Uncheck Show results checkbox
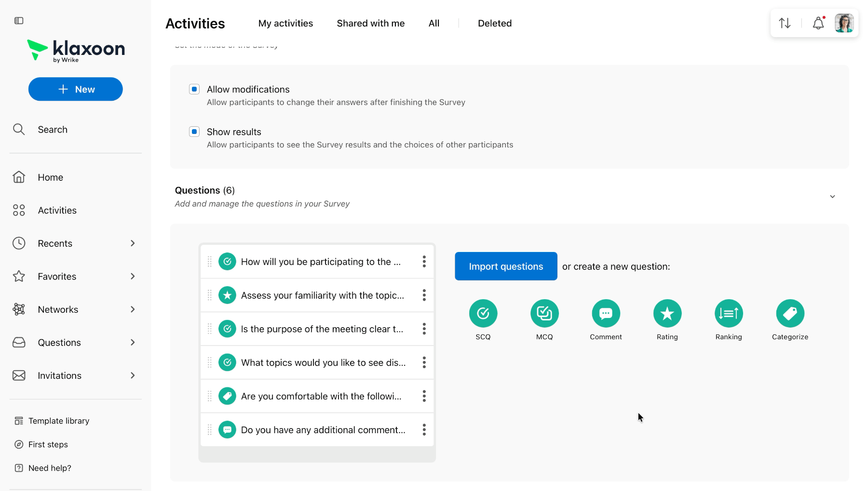The width and height of the screenshot is (868, 491). (x=194, y=132)
